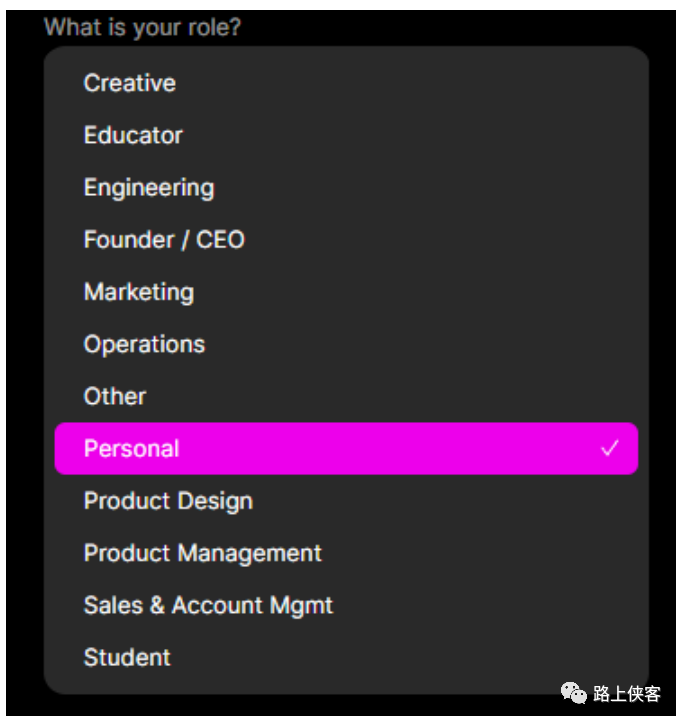
Task: Select the first entry, Creative
Action: 130,83
